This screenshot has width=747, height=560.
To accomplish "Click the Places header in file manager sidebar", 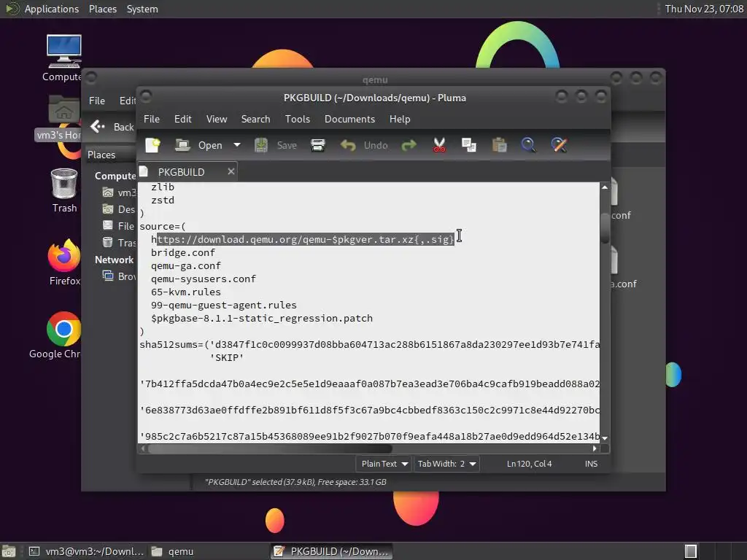I will pos(101,155).
